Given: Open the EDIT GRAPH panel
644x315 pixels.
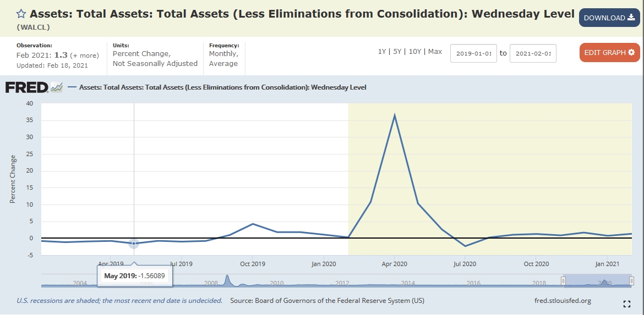Looking at the screenshot, I should tap(609, 53).
